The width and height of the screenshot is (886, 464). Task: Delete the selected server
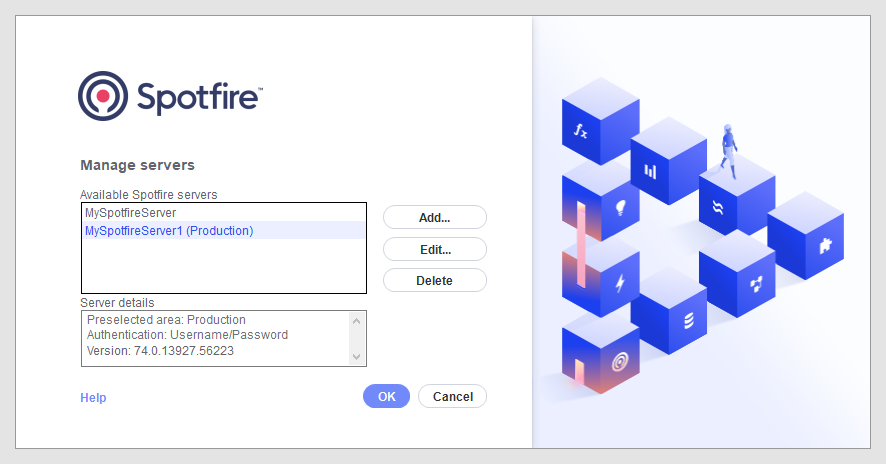click(x=434, y=281)
